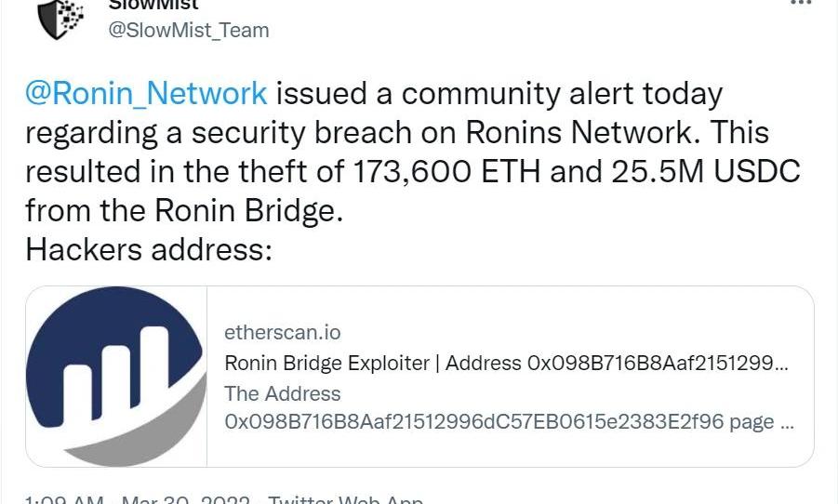Click the card description starting 'The Address'
Screen dimensions: 838x504
coord(282,394)
